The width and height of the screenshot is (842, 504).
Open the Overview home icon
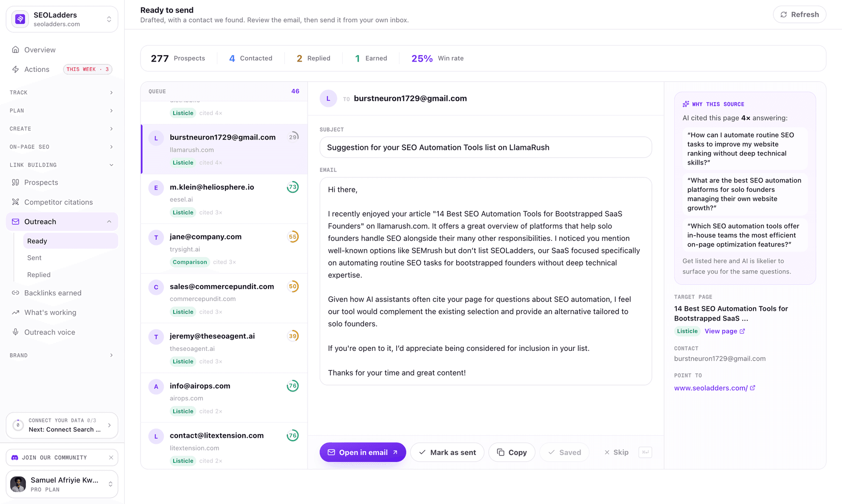[15, 50]
